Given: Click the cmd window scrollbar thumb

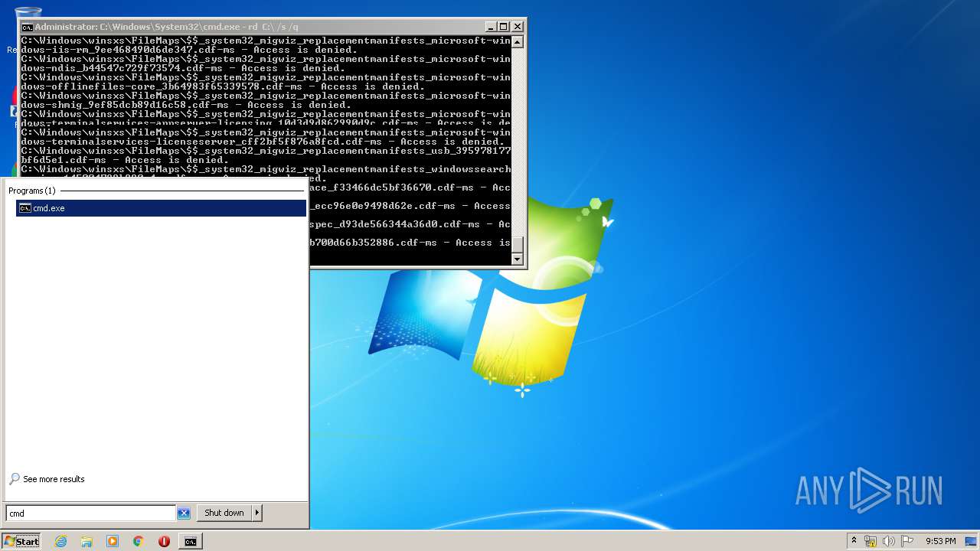Looking at the screenshot, I should click(518, 245).
